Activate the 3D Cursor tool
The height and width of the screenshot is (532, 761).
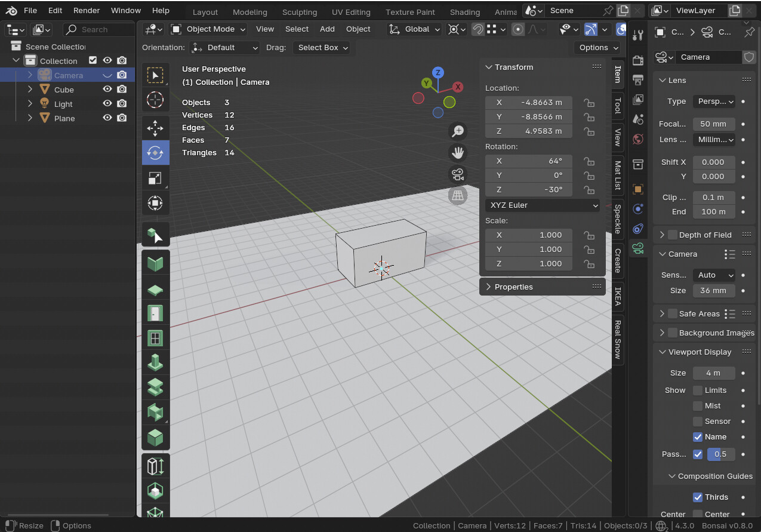pyautogui.click(x=155, y=100)
